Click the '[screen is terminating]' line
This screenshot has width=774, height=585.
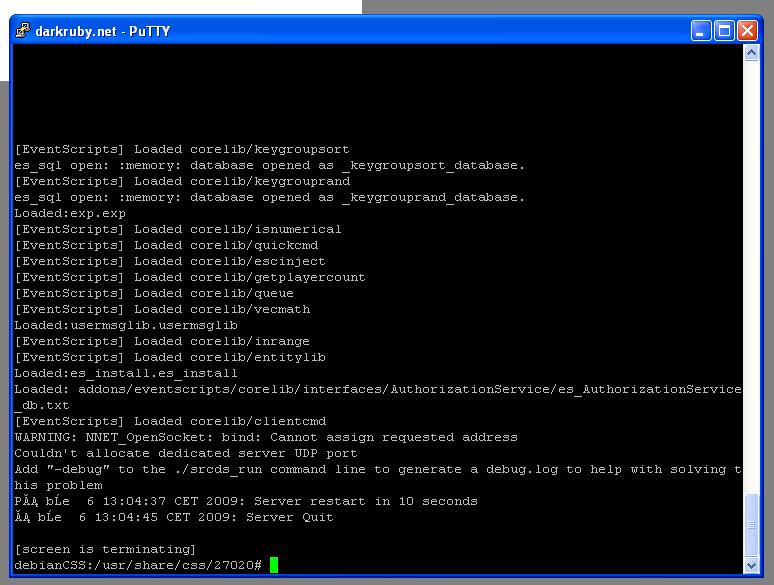105,549
